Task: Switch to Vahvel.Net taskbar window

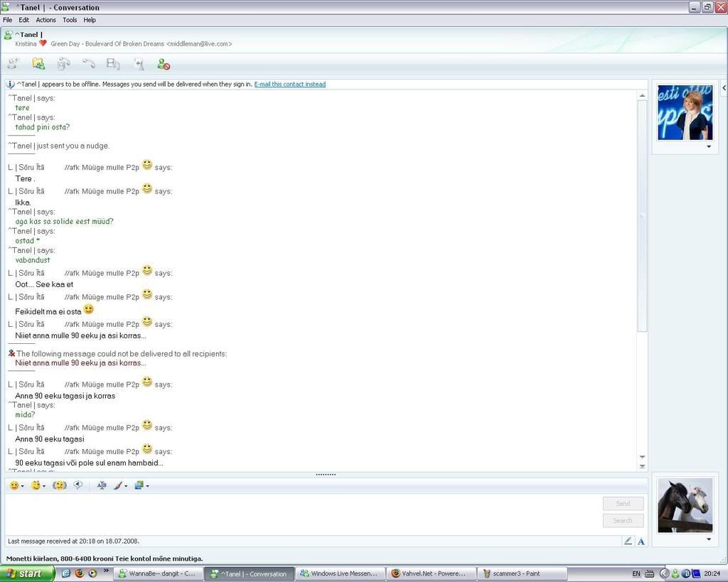Action: coord(430,573)
